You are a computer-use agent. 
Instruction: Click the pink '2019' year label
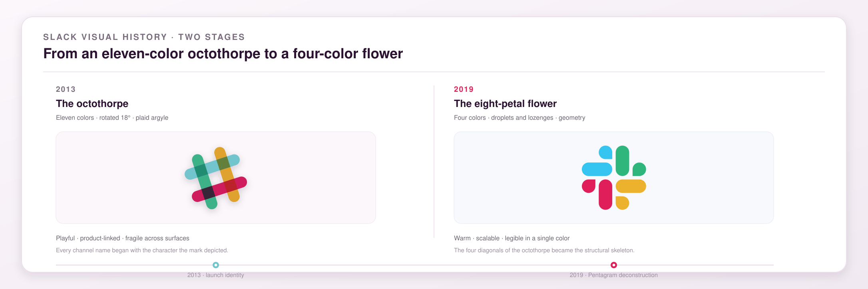(x=464, y=89)
